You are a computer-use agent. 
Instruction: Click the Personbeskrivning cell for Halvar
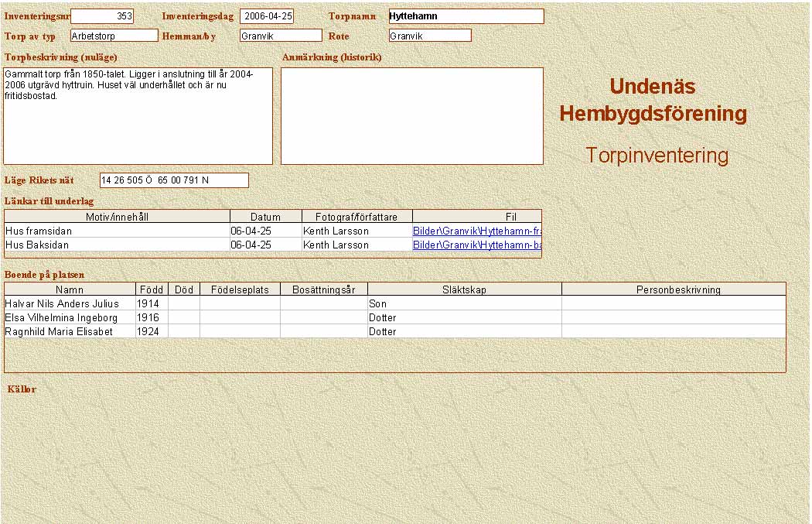(673, 304)
